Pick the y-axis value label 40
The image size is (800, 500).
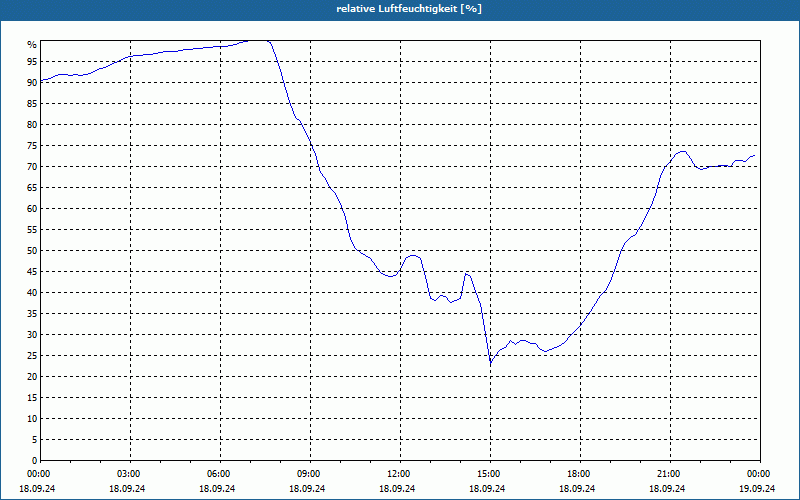coord(32,293)
